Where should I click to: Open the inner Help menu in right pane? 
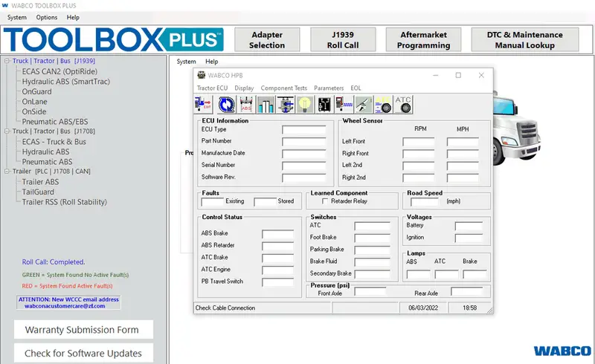click(x=212, y=62)
